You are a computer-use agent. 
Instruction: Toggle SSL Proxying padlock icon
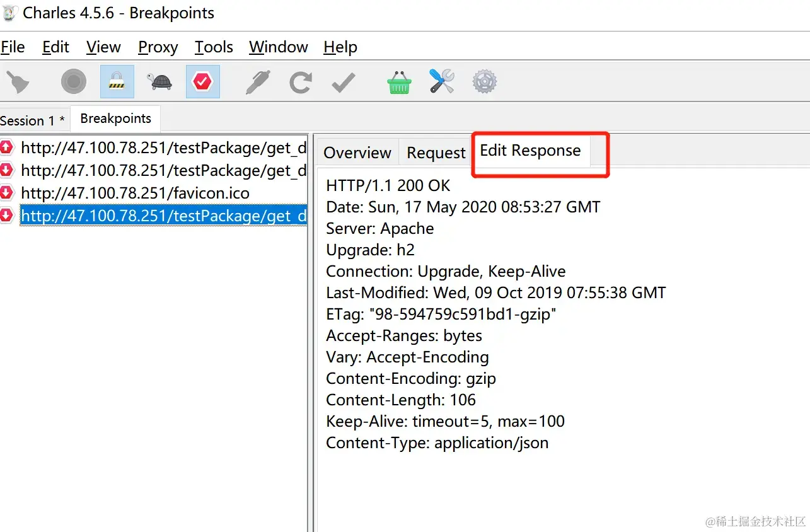click(x=117, y=81)
